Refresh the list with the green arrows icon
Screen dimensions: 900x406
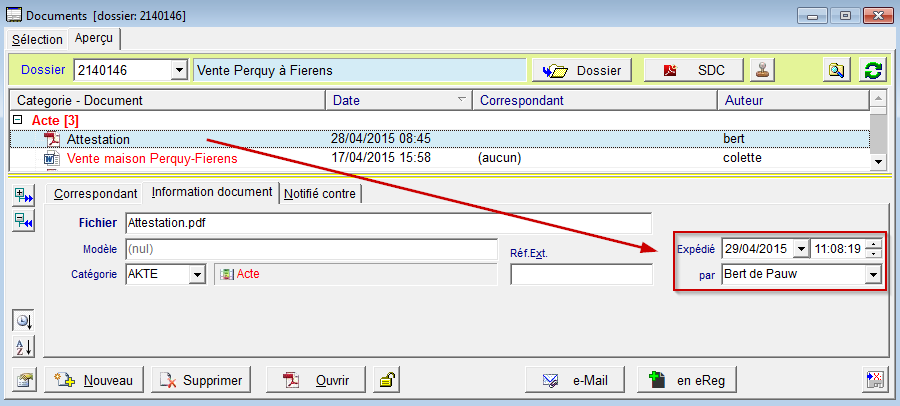coord(872,70)
